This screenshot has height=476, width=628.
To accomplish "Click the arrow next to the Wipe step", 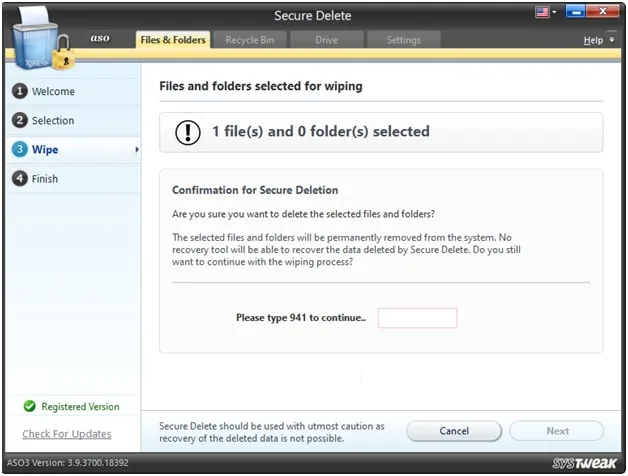I will (137, 149).
